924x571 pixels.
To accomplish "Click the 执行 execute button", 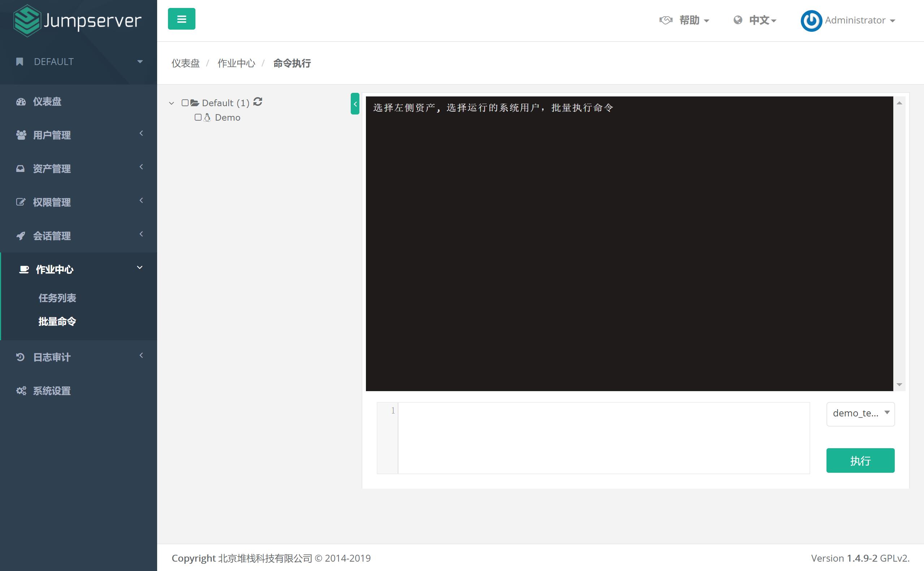I will [860, 460].
